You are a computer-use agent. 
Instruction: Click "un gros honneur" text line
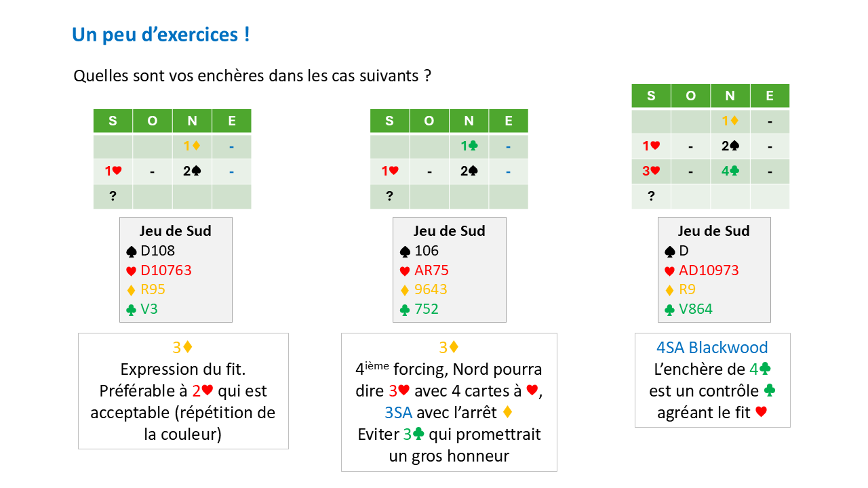pos(449,456)
